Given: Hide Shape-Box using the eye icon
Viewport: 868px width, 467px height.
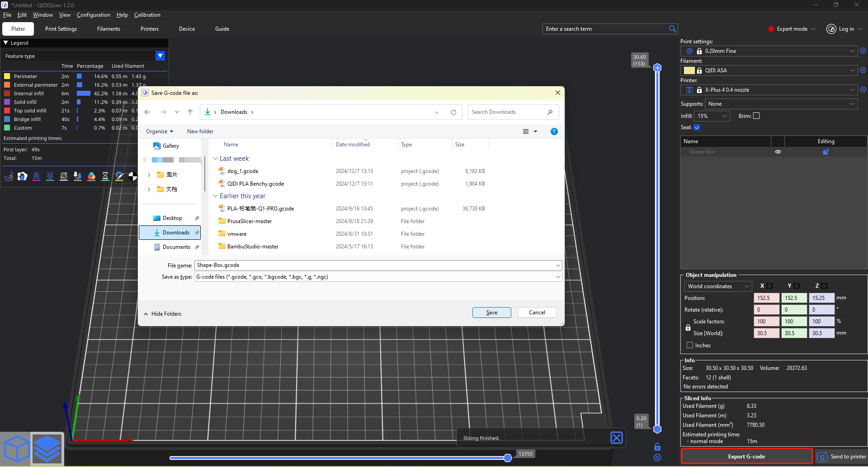Looking at the screenshot, I should coord(778,152).
